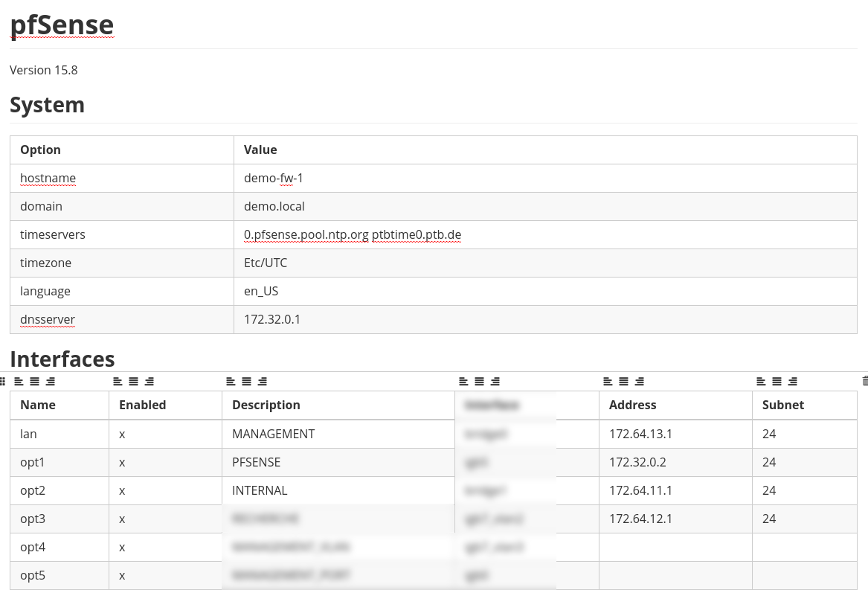Select the Description column header
868x590 pixels.
338,405
